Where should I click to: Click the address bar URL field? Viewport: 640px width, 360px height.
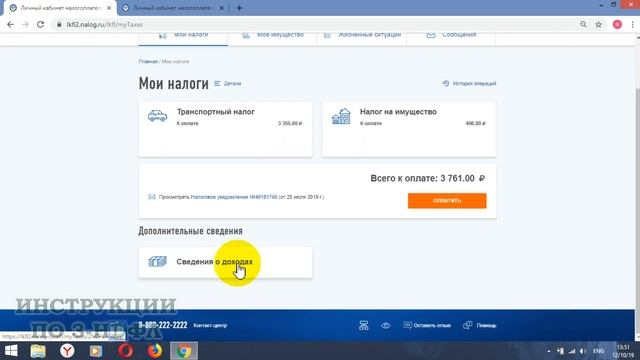(x=314, y=24)
